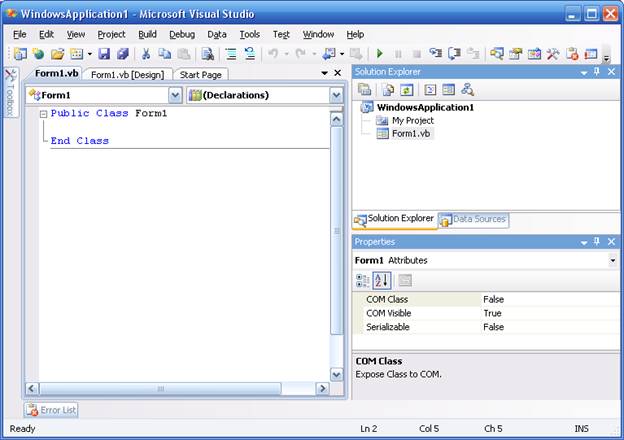The height and width of the screenshot is (440, 624).
Task: Click the Stop Debugging square icon
Action: tap(417, 53)
